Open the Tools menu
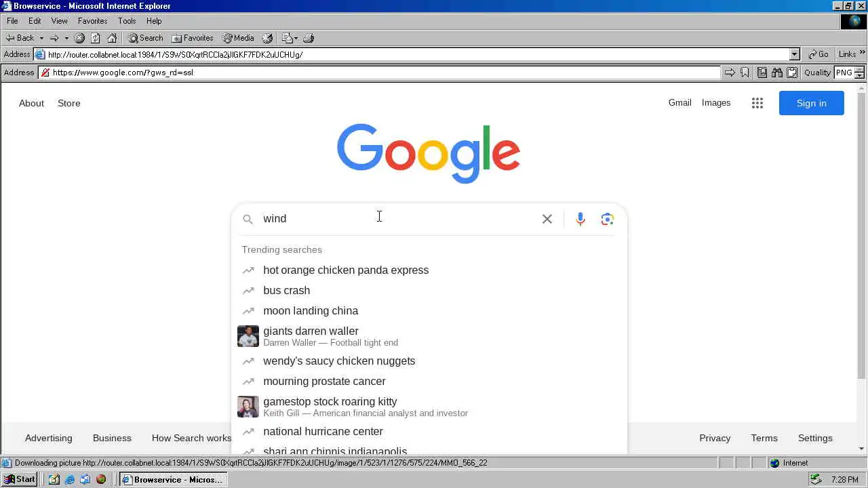The width and height of the screenshot is (868, 488). click(x=127, y=21)
